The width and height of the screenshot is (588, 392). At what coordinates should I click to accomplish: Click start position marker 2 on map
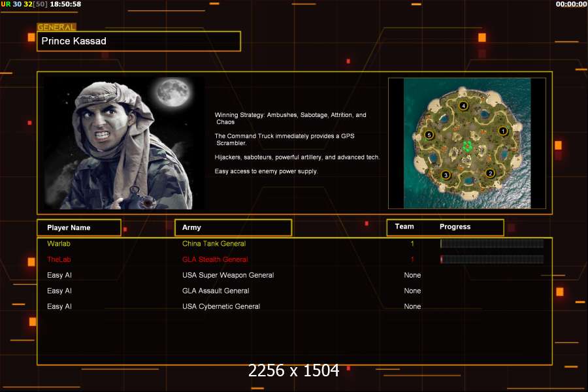490,173
